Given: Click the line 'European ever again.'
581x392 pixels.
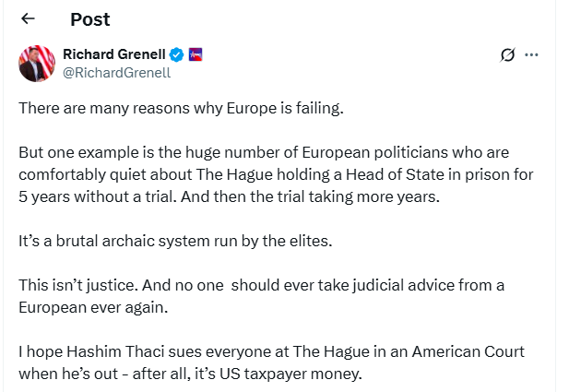Looking at the screenshot, I should (x=94, y=307).
